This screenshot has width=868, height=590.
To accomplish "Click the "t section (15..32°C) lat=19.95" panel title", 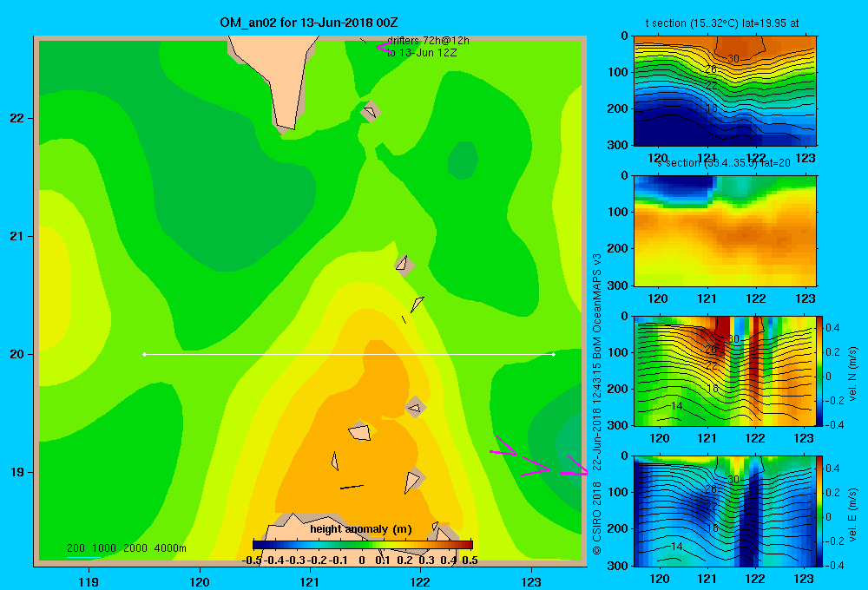I will click(722, 23).
